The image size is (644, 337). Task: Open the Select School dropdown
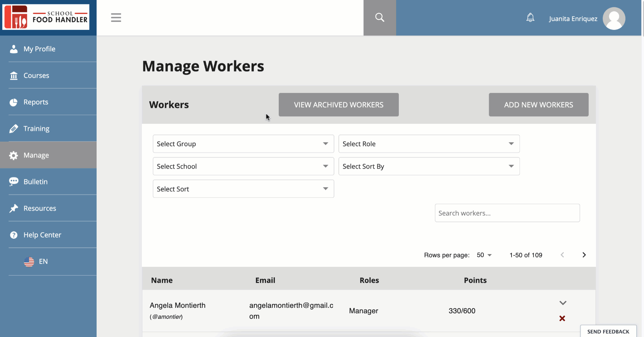[x=243, y=166]
